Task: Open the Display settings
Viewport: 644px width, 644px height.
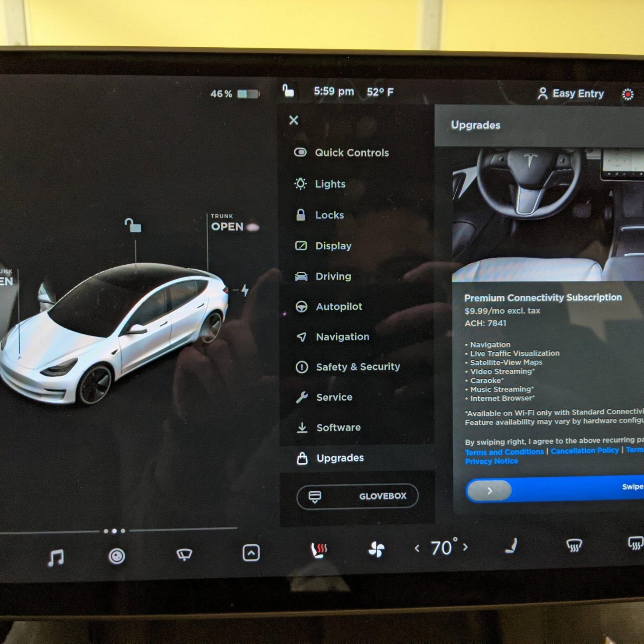Action: point(323,245)
